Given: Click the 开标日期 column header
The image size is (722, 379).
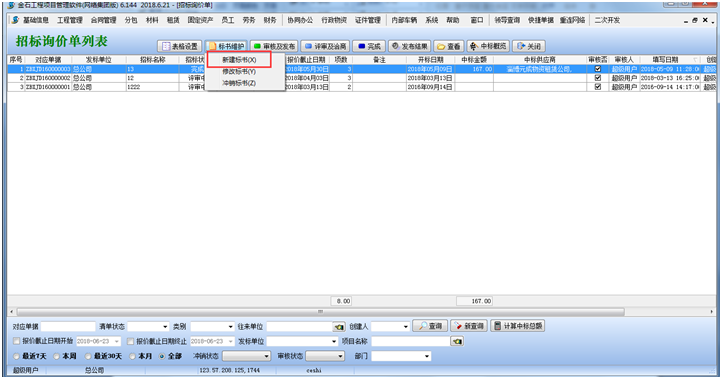Looking at the screenshot, I should coord(431,60).
